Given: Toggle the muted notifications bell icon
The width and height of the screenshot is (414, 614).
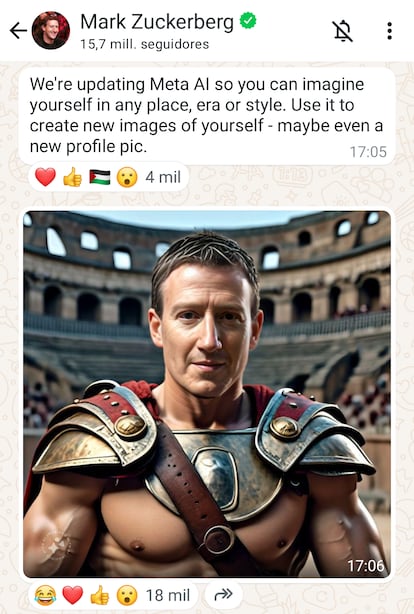Looking at the screenshot, I should pos(343,31).
